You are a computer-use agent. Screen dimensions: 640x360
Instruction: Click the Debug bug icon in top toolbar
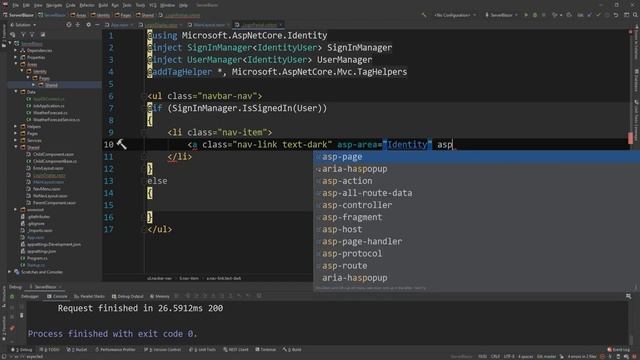(535, 15)
